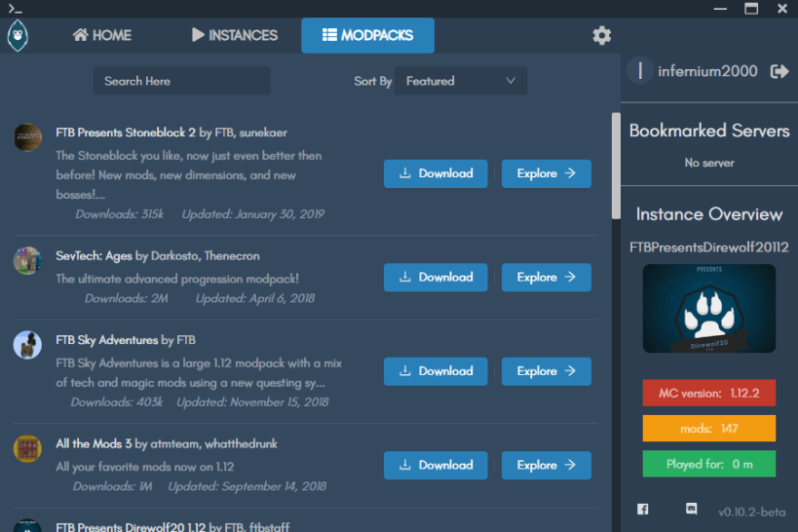This screenshot has width=798, height=532.
Task: Select the MODPACKS tab
Action: [x=367, y=36]
